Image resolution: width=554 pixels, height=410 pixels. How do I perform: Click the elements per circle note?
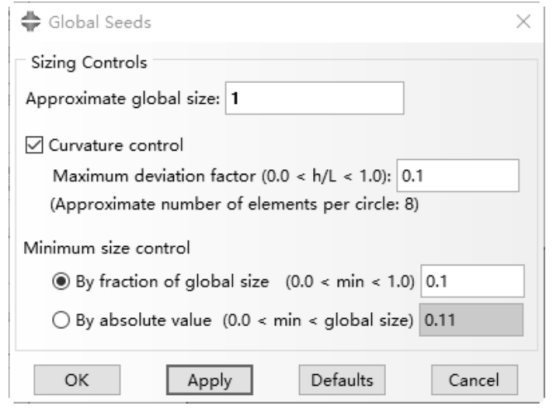(x=235, y=204)
